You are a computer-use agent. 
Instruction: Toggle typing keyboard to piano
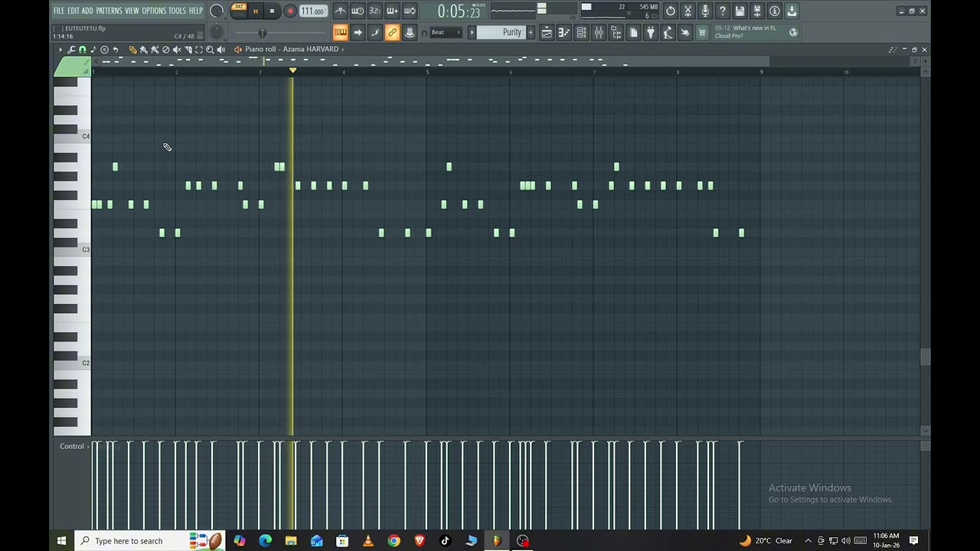341,32
